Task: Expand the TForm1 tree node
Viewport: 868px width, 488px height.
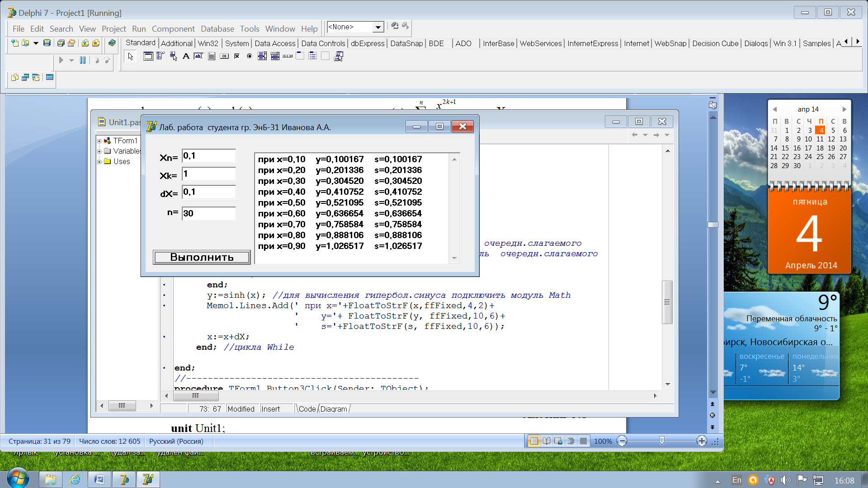Action: (x=99, y=141)
